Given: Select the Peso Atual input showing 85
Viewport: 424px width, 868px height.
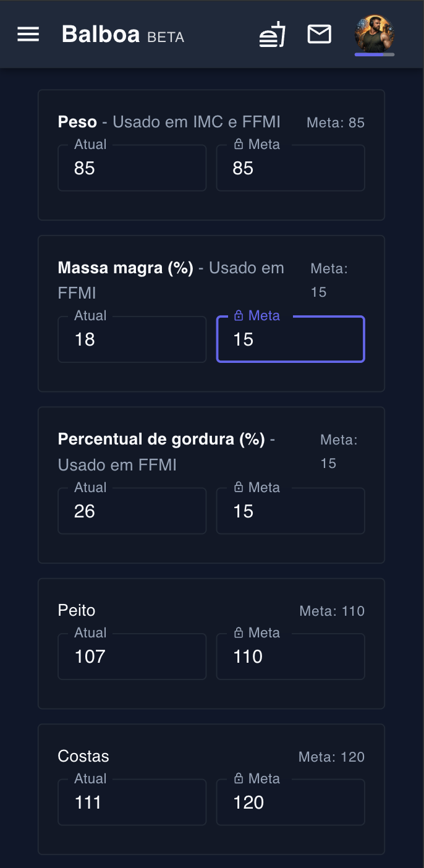Looking at the screenshot, I should tap(132, 168).
